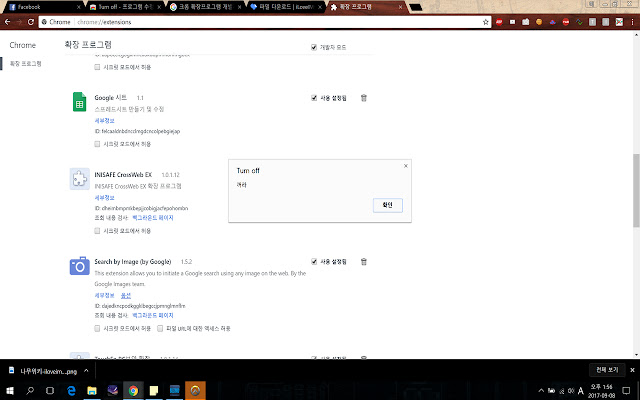The height and width of the screenshot is (400, 640).
Task: Allow Google 시트 in incognito mode
Action: click(x=97, y=144)
